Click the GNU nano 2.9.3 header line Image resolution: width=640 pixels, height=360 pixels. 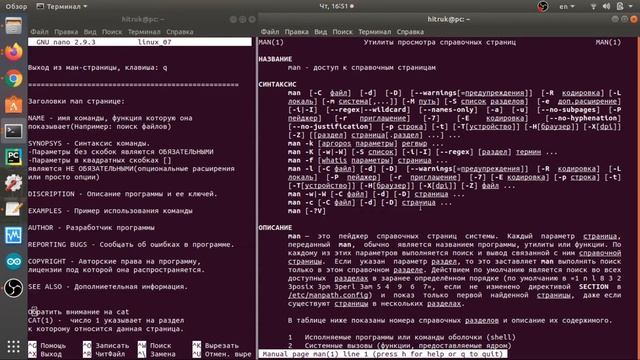[x=140, y=42]
